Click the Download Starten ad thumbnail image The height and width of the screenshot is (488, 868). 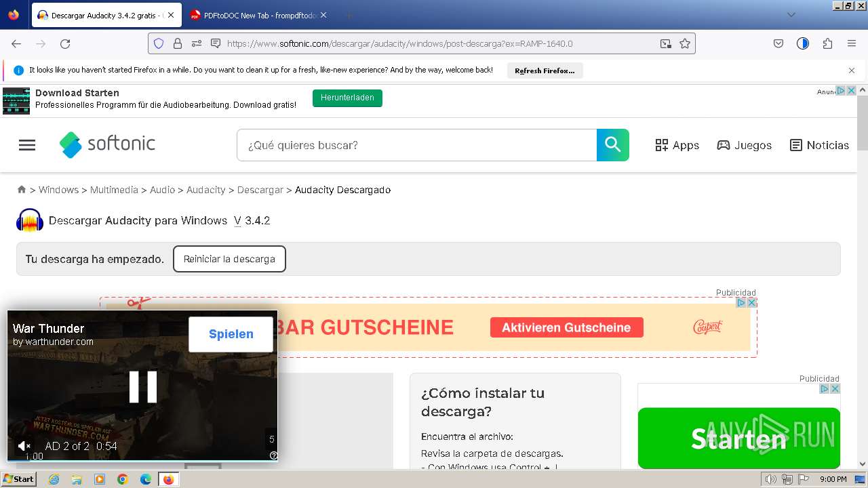(16, 100)
